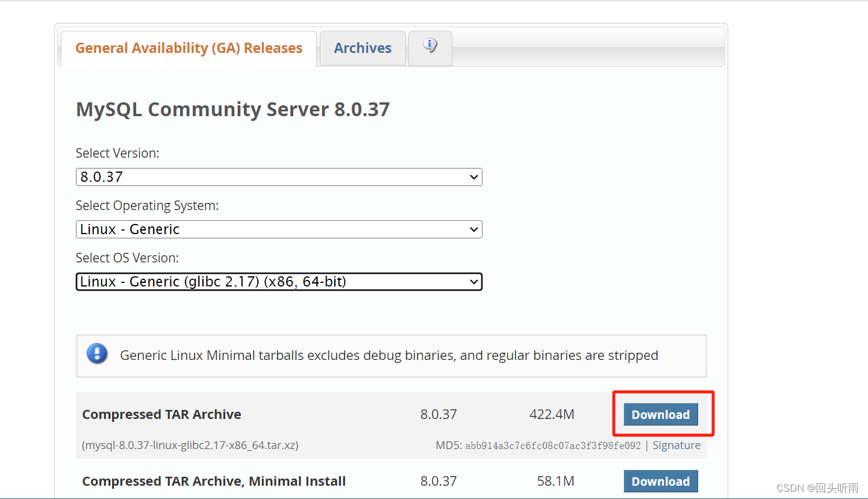Open the Signature link
The width and height of the screenshot is (868, 499).
click(676, 445)
